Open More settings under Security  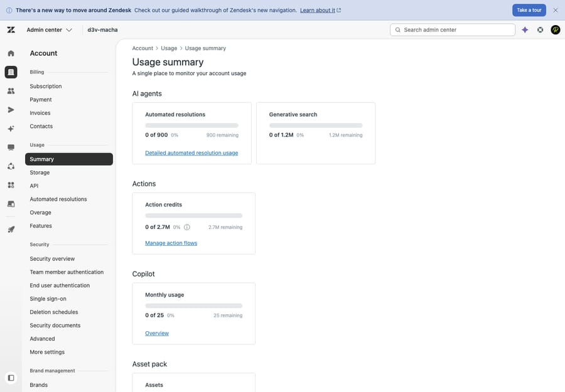point(47,352)
